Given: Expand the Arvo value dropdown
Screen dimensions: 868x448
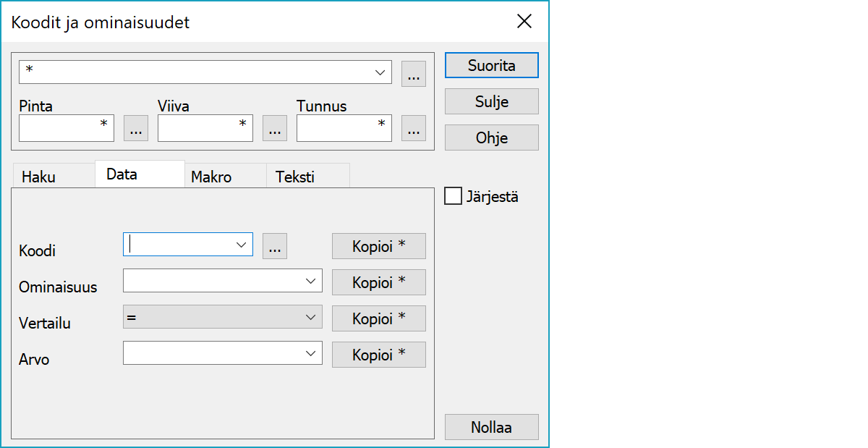Looking at the screenshot, I should 311,354.
